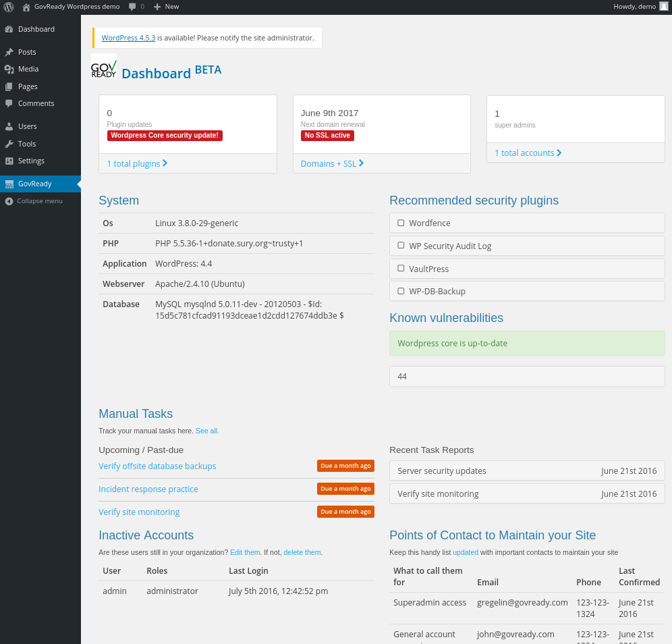Open the Posts menu item
This screenshot has height=644, width=672.
coord(40,52)
